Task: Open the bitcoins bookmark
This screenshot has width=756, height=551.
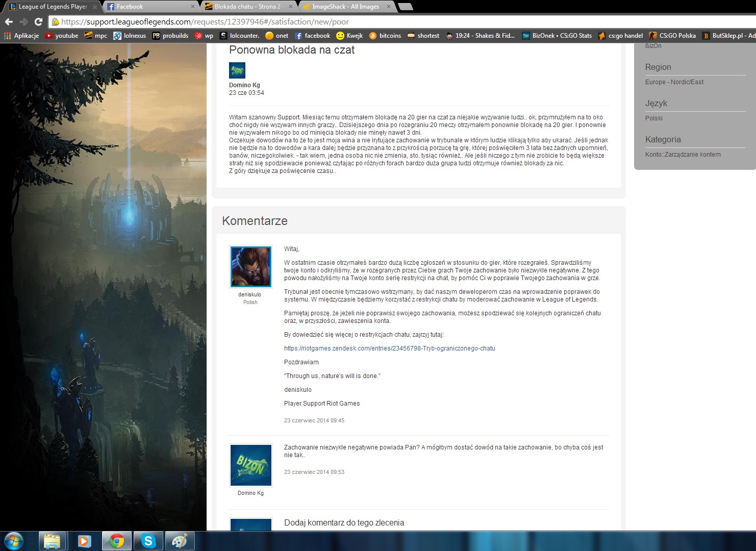Action: 385,36
